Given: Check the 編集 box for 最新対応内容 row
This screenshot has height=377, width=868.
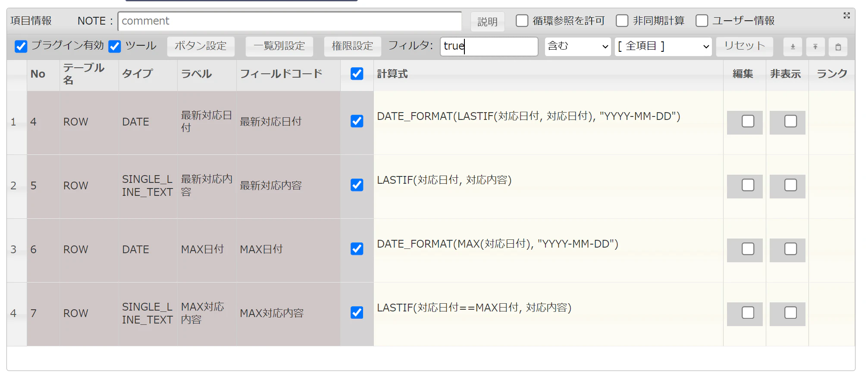Looking at the screenshot, I should [x=748, y=185].
